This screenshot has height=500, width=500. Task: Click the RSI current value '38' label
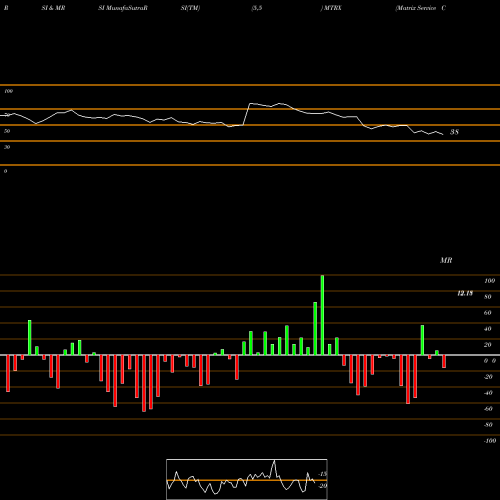pyautogui.click(x=454, y=132)
